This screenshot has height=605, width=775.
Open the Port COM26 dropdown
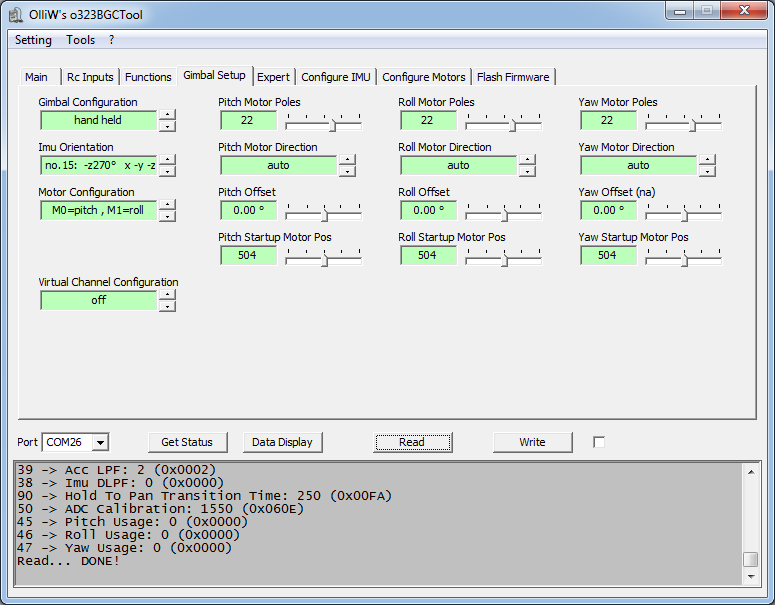[x=100, y=442]
